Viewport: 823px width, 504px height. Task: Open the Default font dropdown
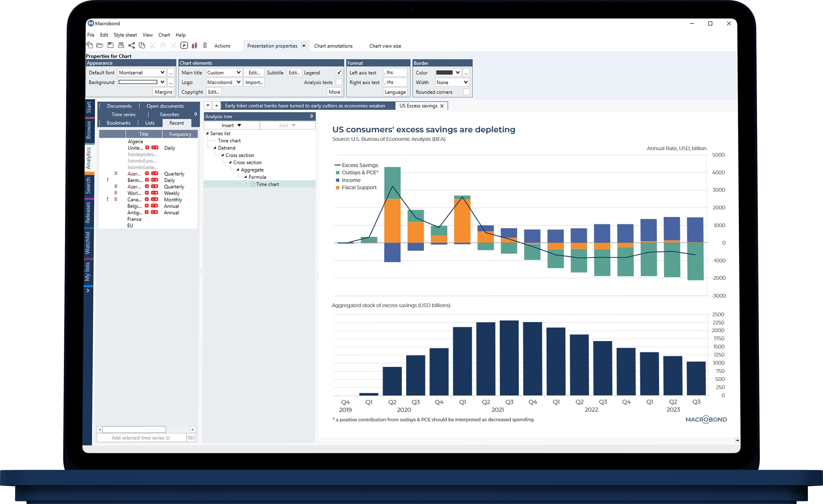(x=162, y=72)
